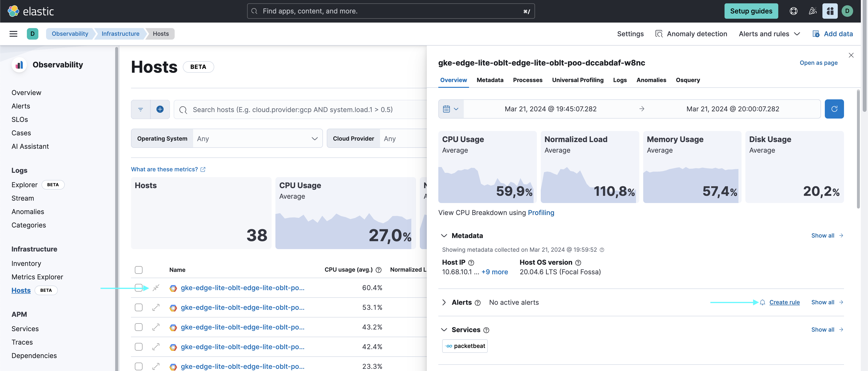Switch to the Processes tab

[527, 80]
